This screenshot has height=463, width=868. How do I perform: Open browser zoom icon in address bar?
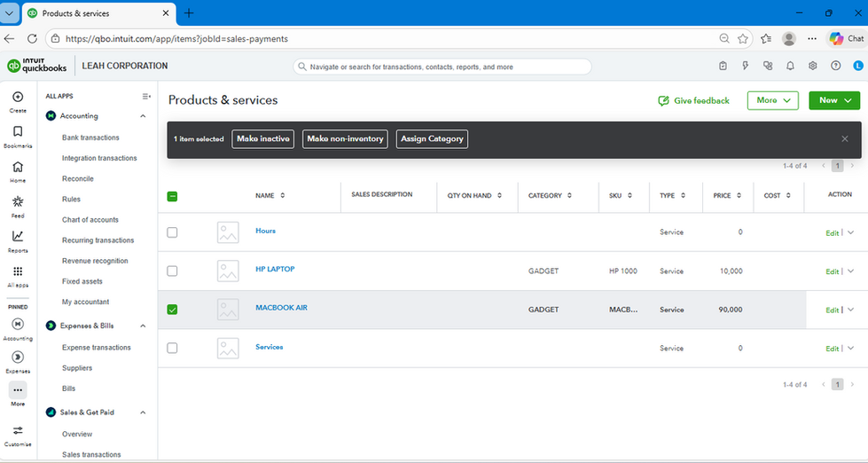click(724, 39)
